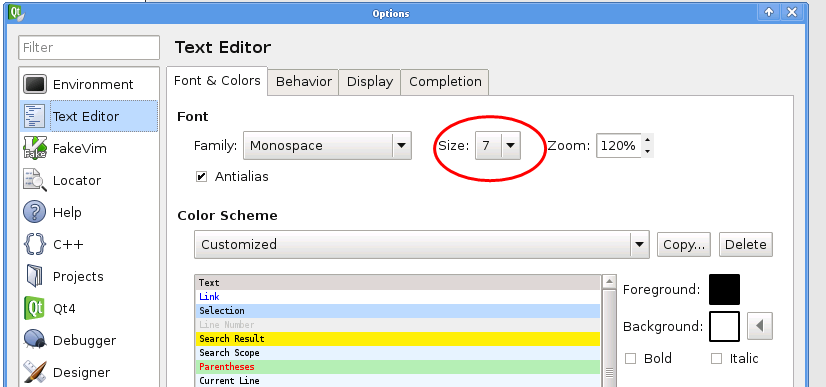Viewport: 826px width, 387px height.
Task: Open the Qt4 settings icon
Action: point(35,308)
